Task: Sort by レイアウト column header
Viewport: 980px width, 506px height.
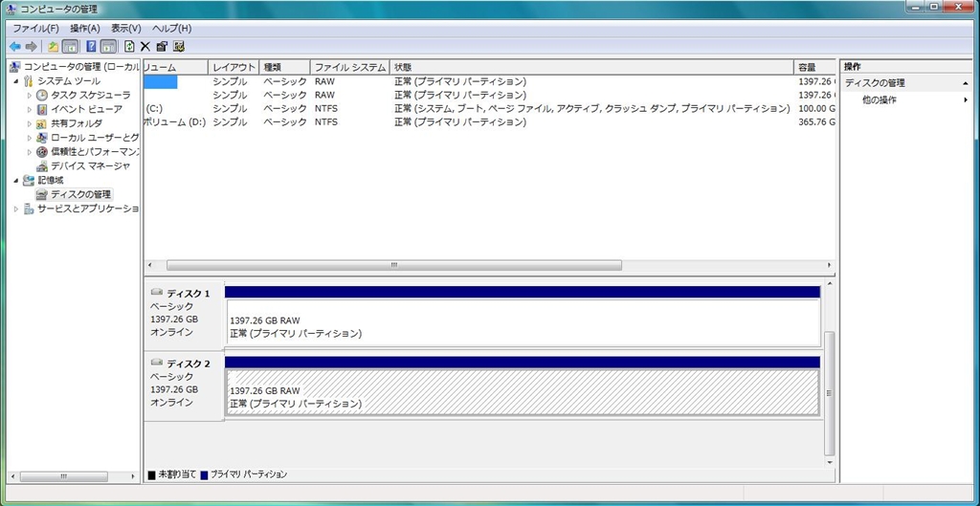Action: [234, 67]
